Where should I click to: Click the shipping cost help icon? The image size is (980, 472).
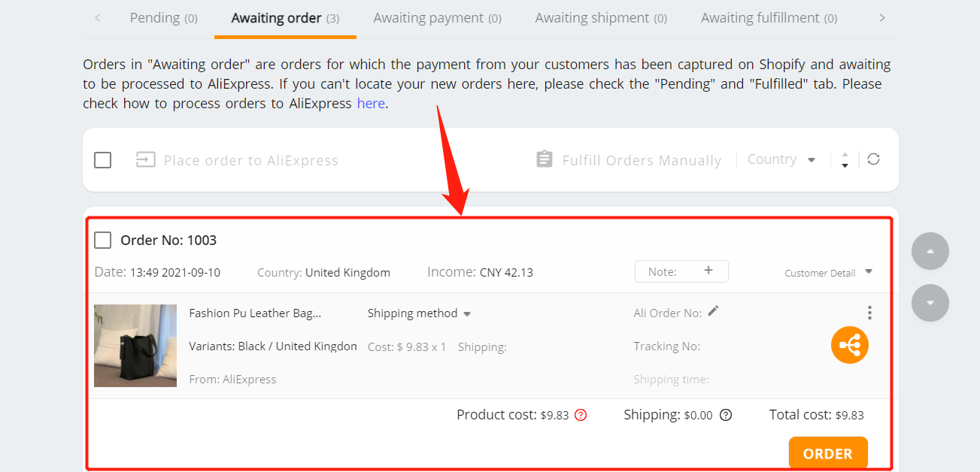726,415
